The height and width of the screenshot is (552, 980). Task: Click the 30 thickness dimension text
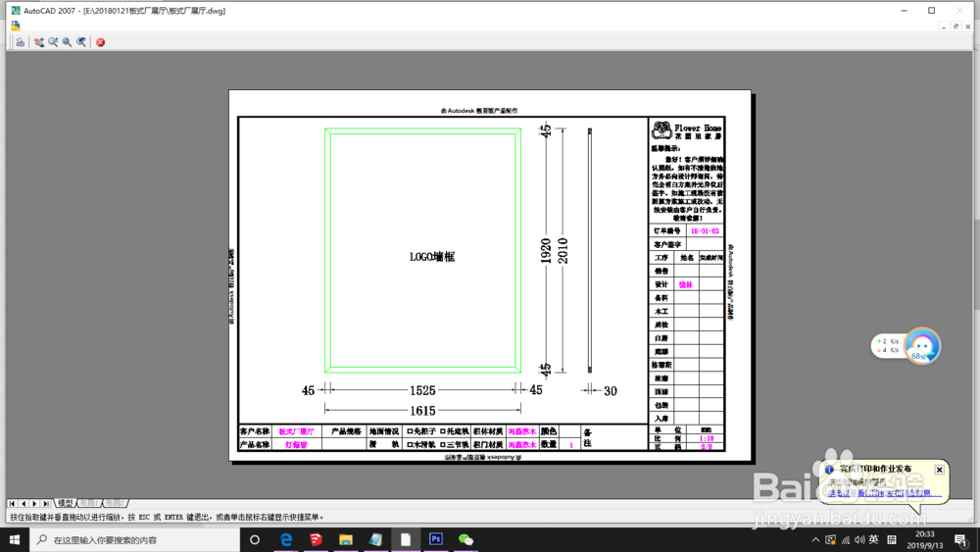click(611, 391)
